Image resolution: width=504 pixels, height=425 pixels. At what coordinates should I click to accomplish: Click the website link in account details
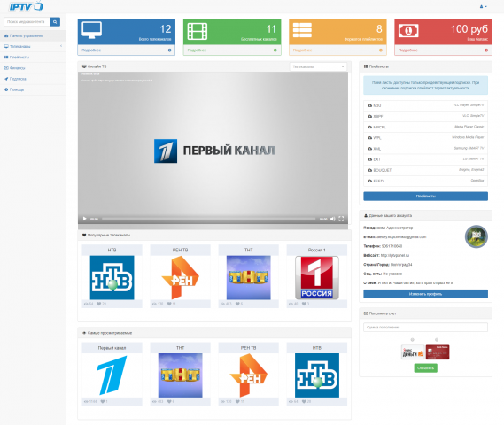tap(395, 255)
